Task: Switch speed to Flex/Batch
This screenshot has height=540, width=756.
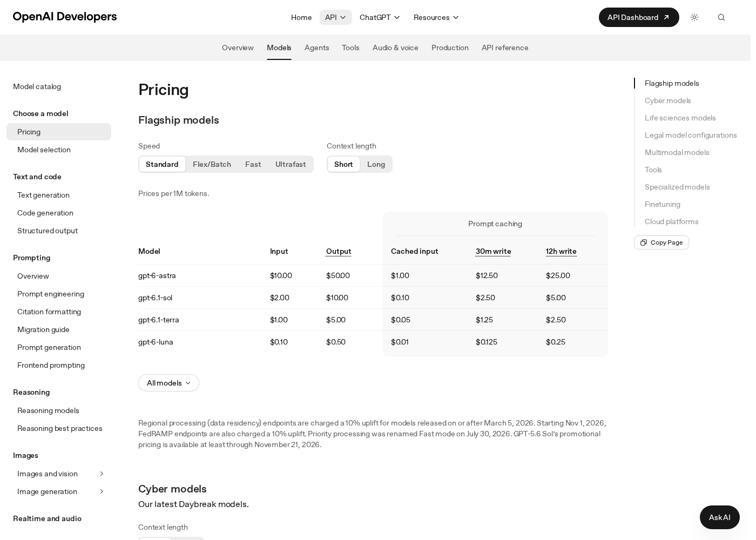Action: 212,164
